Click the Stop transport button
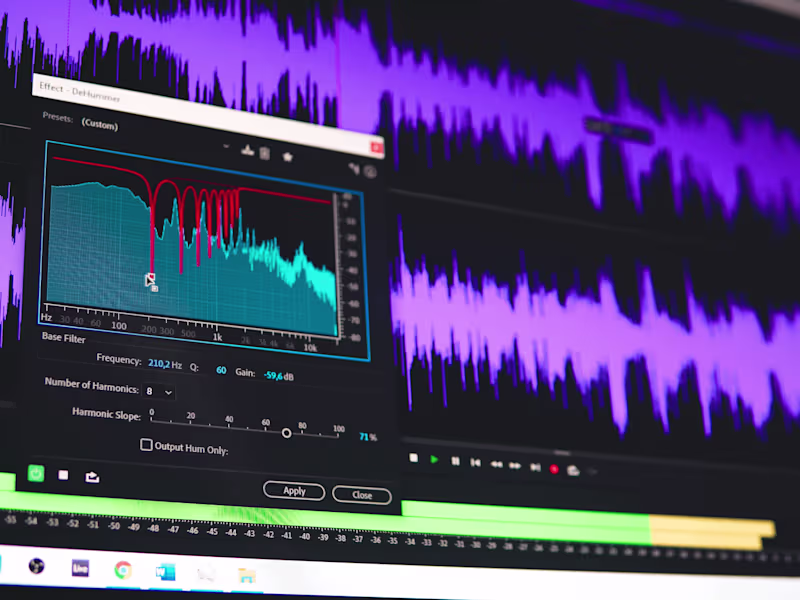This screenshot has height=600, width=800. click(x=412, y=457)
